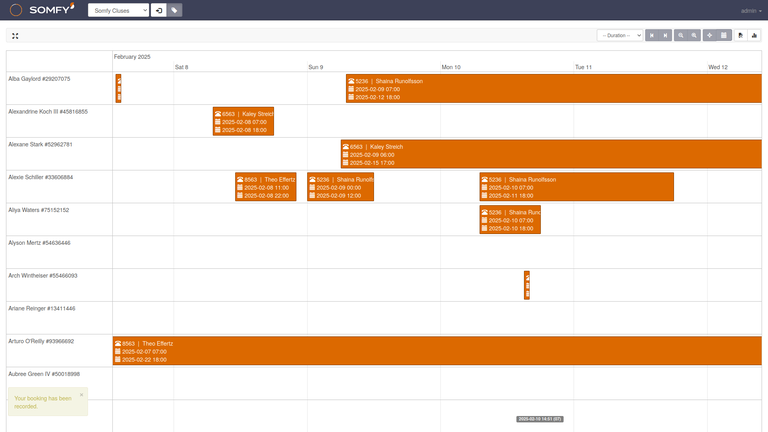Click the right magnifier zoom icon
The width and height of the screenshot is (768, 432).
tap(694, 35)
